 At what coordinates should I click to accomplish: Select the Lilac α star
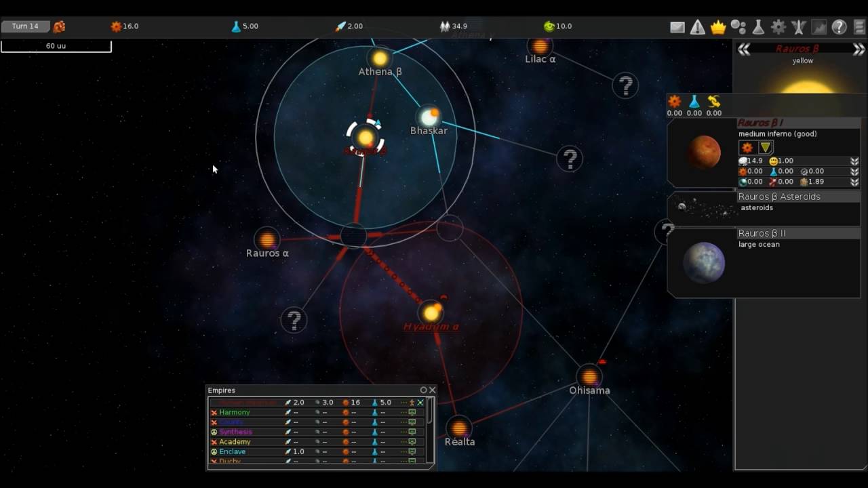click(x=540, y=46)
